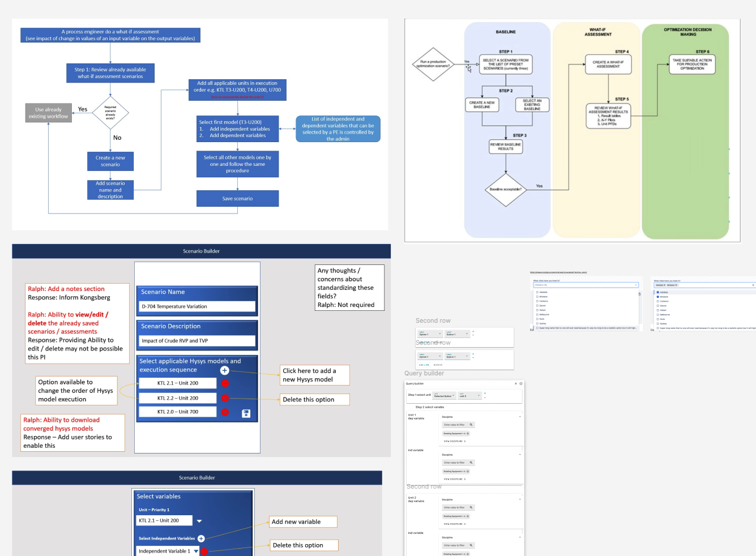Viewport: 756px width, 556px height.
Task: Click the Scenario Builder header of variables mockup
Action: 197,477
